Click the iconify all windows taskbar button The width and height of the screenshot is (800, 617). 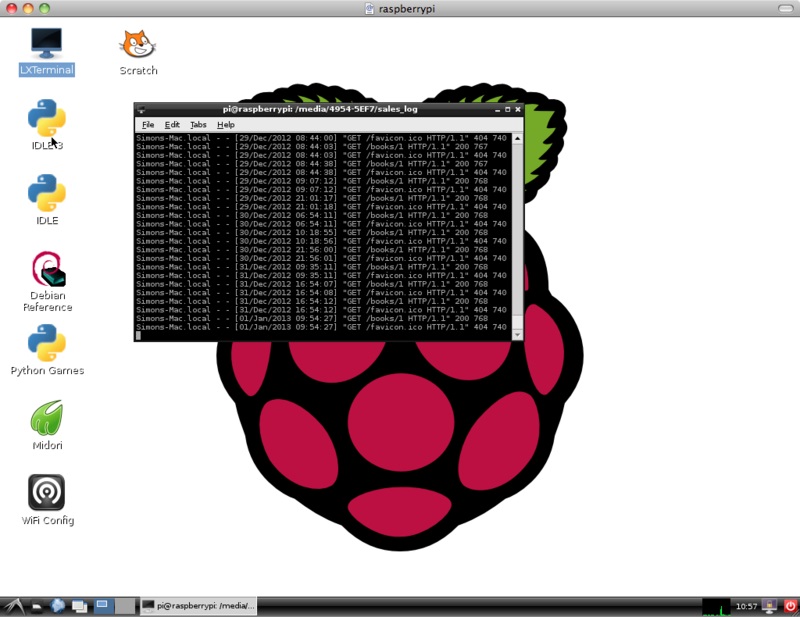(79, 606)
